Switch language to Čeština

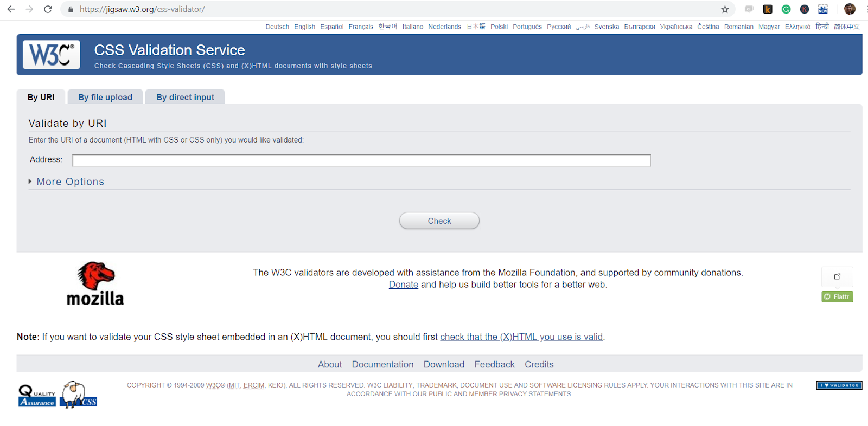[708, 27]
